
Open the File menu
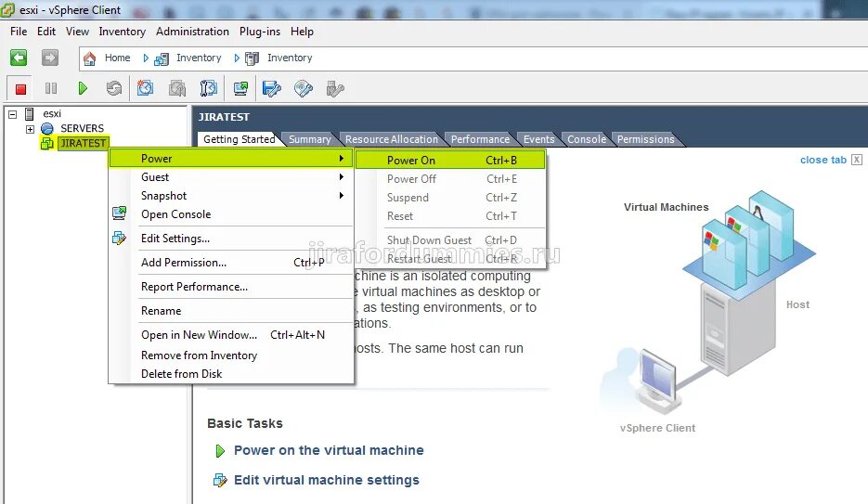[x=19, y=32]
